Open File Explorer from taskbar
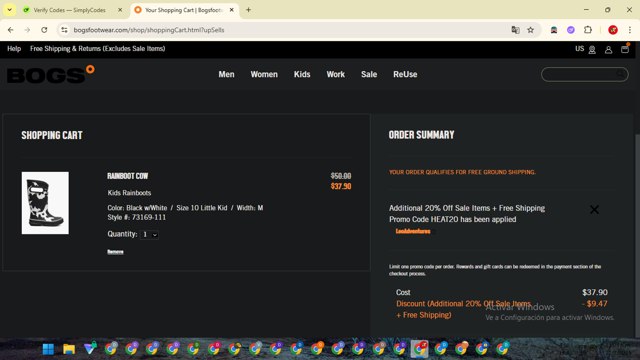640x360 pixels. click(69, 349)
